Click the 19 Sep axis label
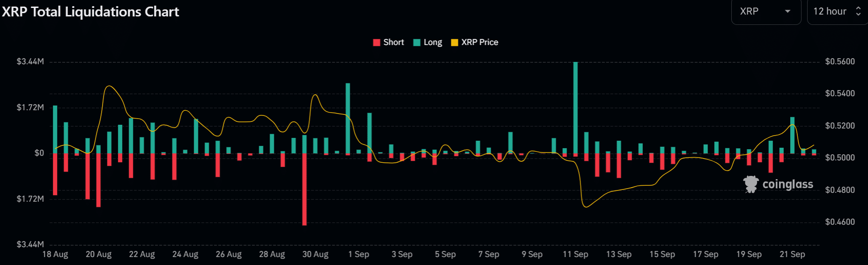868x265 pixels. 749,254
